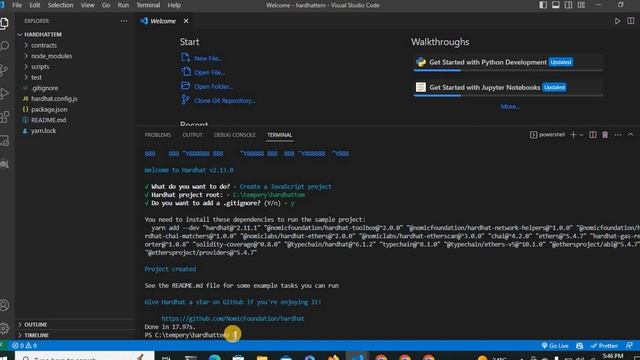Open the Manage gear in activity bar
This screenshot has height=360, width=640.
pyautogui.click(x=4, y=327)
